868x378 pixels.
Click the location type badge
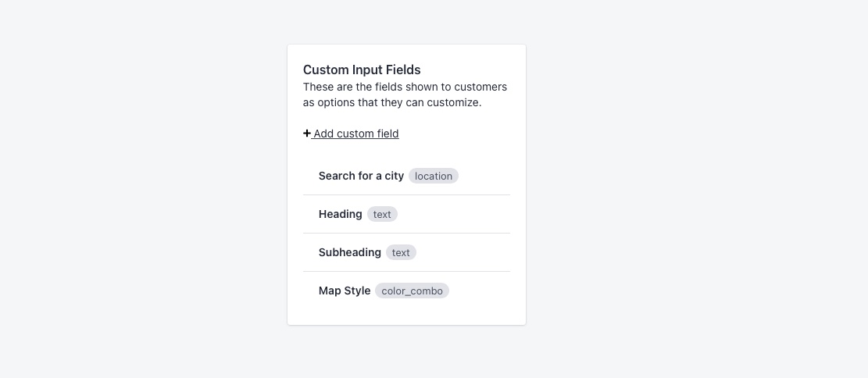(x=434, y=176)
